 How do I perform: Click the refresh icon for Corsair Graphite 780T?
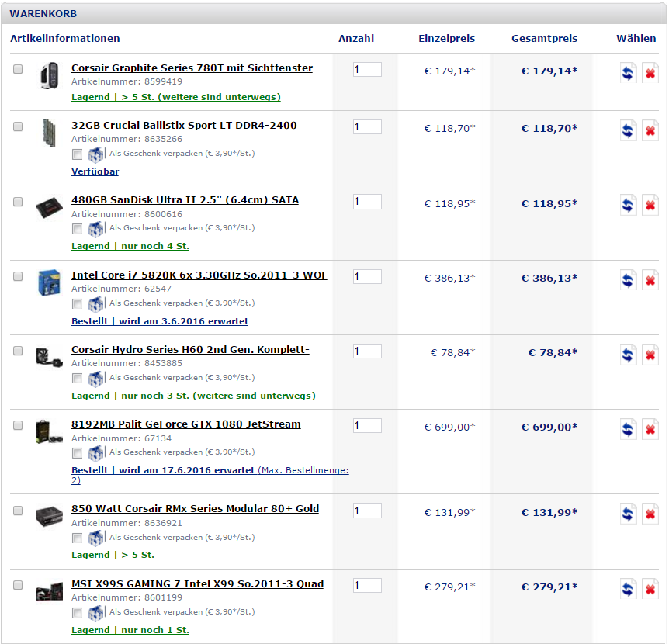pyautogui.click(x=628, y=73)
